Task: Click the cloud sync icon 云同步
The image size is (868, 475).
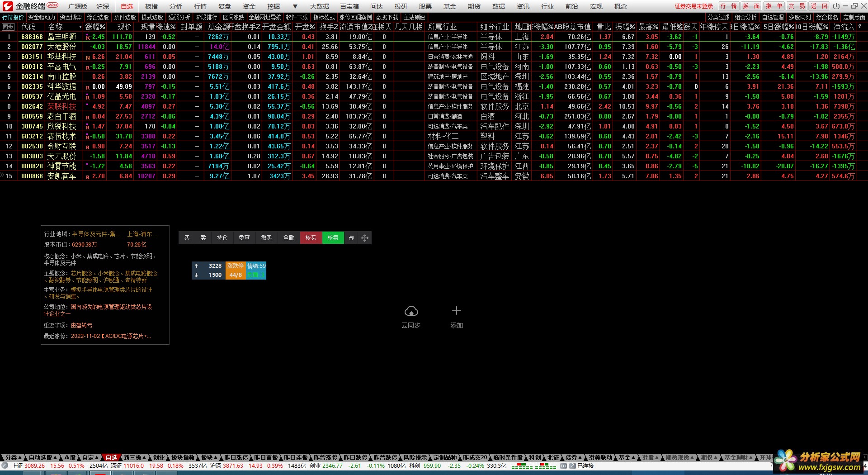Action: [x=411, y=311]
